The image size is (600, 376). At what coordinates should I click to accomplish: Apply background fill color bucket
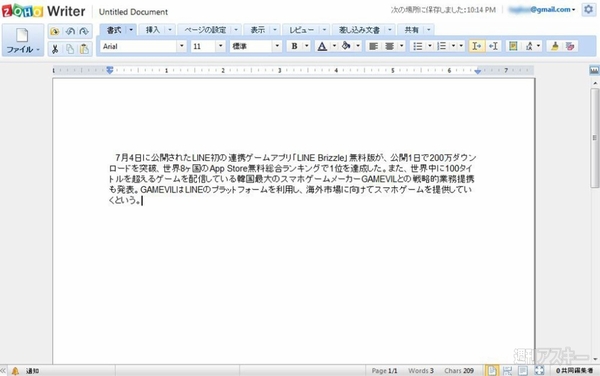point(346,46)
